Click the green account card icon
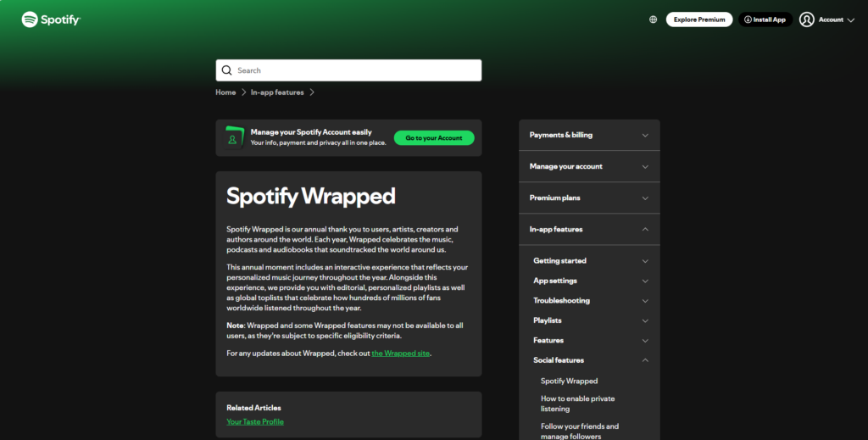Screen dimensions: 868x440 (234, 138)
